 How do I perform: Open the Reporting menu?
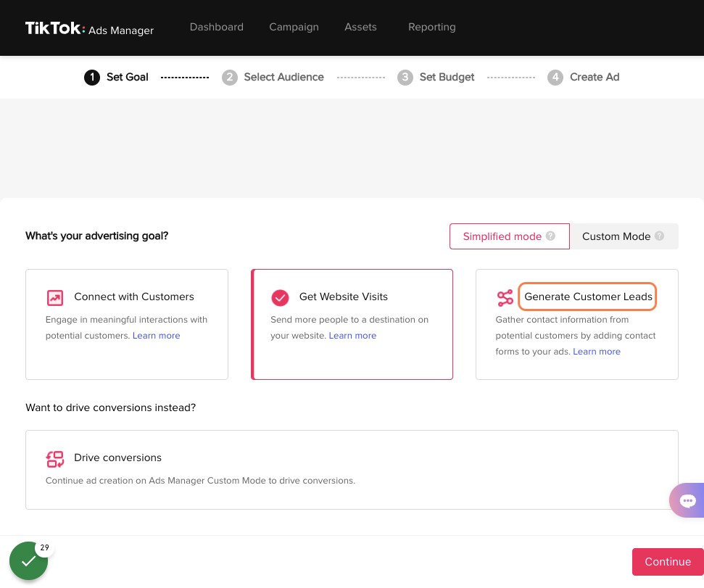(x=431, y=27)
